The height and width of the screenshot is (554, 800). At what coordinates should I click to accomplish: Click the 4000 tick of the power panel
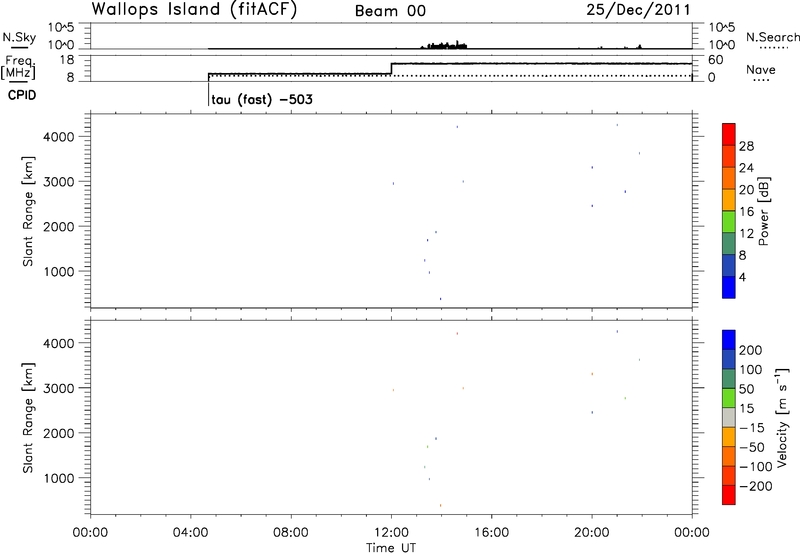[x=60, y=137]
